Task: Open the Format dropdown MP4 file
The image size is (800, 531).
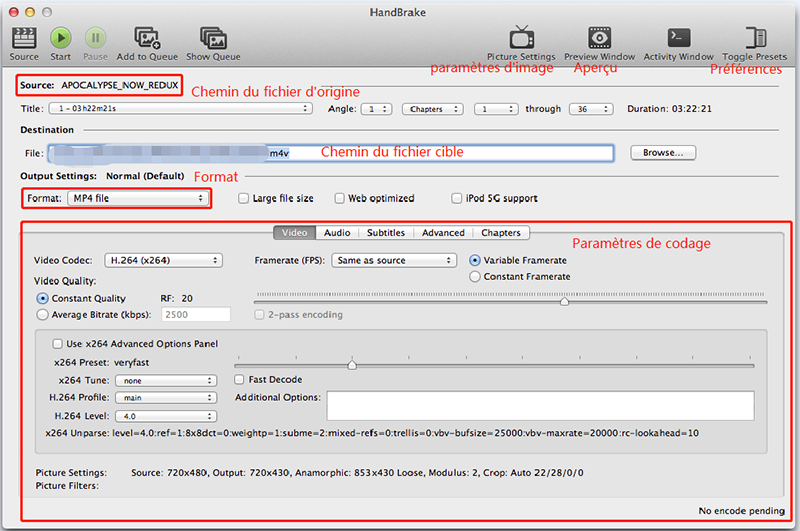Action: (138, 198)
